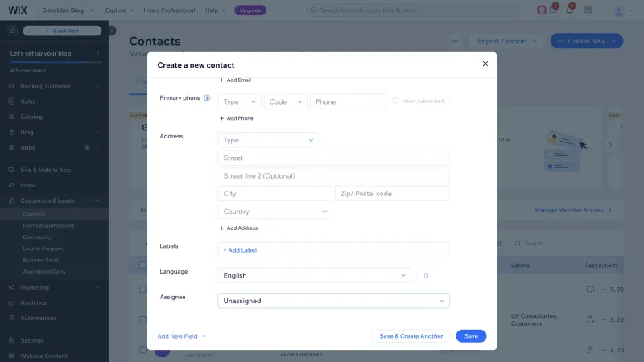The height and width of the screenshot is (362, 644).
Task: Check the second contact row checkbox
Action: point(142,319)
